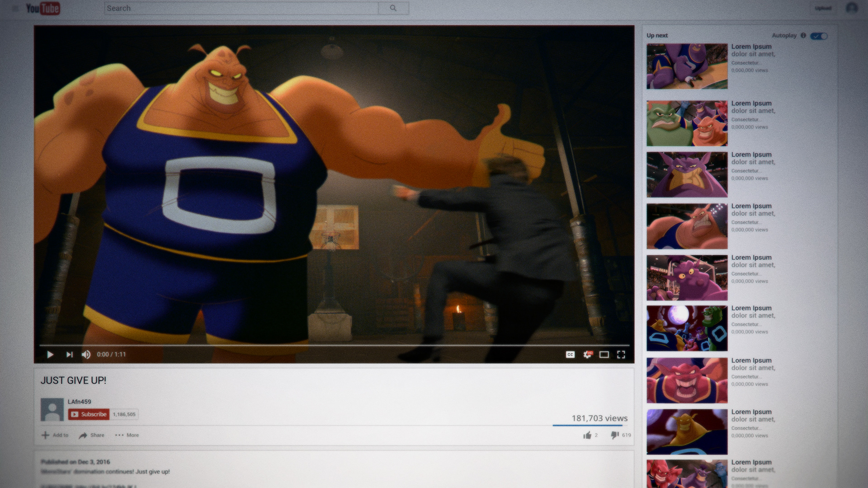This screenshot has width=868, height=488.
Task: Expand the More actions menu
Action: tap(127, 435)
